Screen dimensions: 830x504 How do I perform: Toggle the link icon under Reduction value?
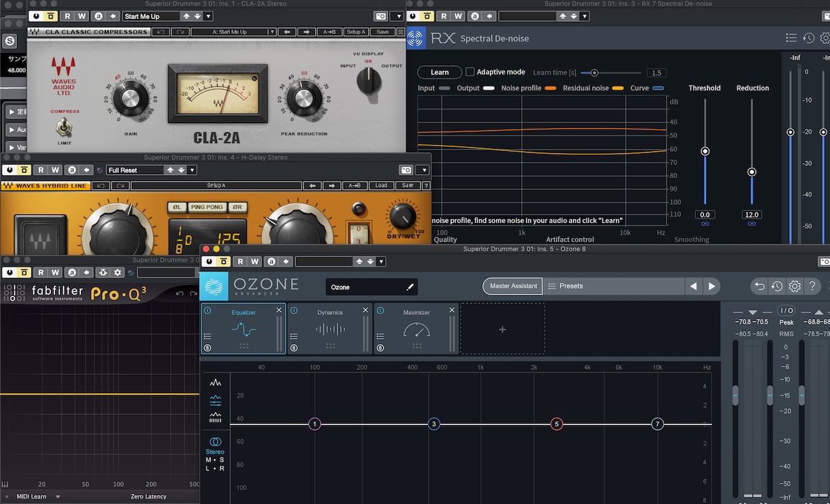click(752, 224)
